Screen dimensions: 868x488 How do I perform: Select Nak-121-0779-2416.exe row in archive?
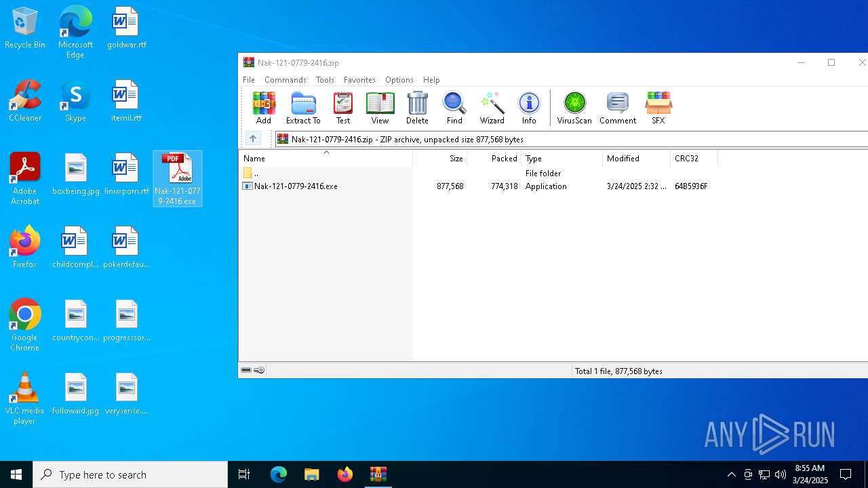point(478,186)
